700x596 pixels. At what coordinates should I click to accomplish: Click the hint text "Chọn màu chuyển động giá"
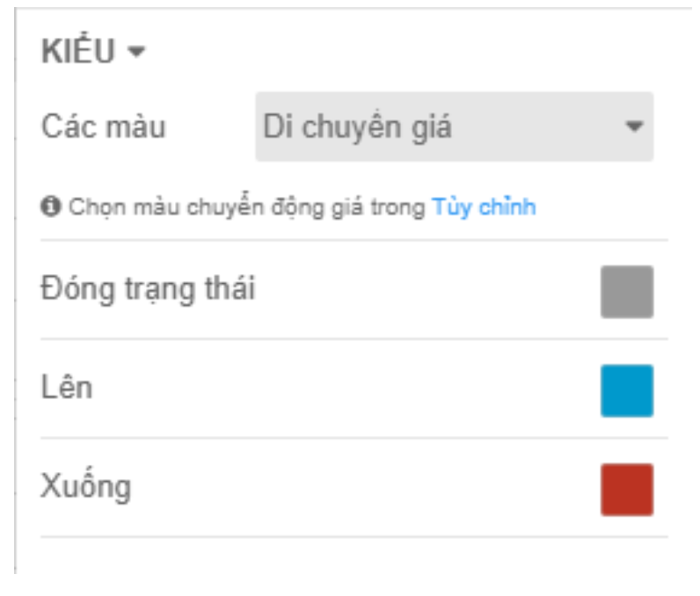tap(248, 207)
